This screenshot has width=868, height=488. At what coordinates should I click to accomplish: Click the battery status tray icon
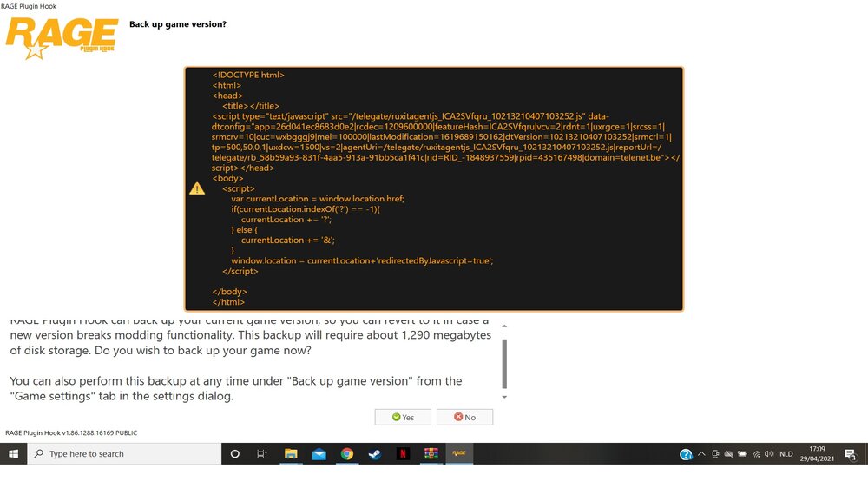[x=742, y=453]
